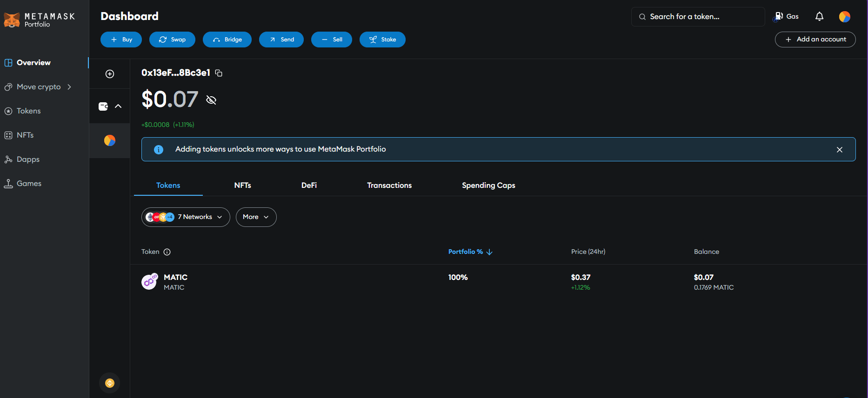
Task: Click the Send button
Action: (281, 40)
